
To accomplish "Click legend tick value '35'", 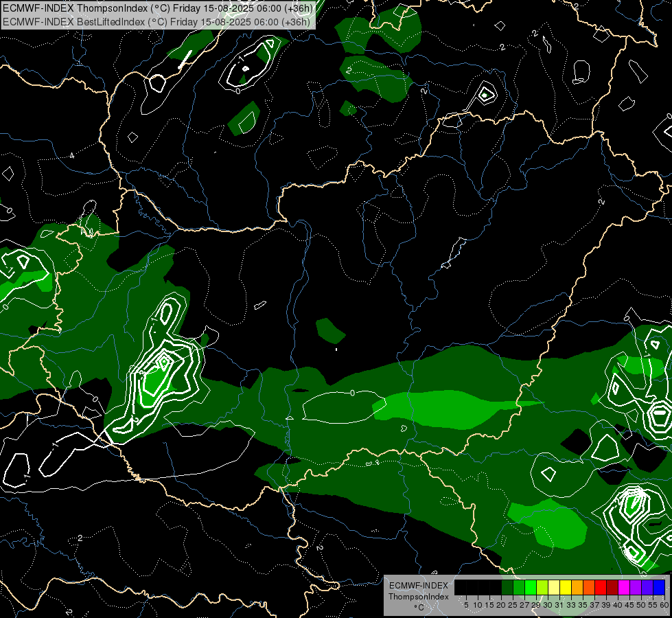I will pos(583,605).
